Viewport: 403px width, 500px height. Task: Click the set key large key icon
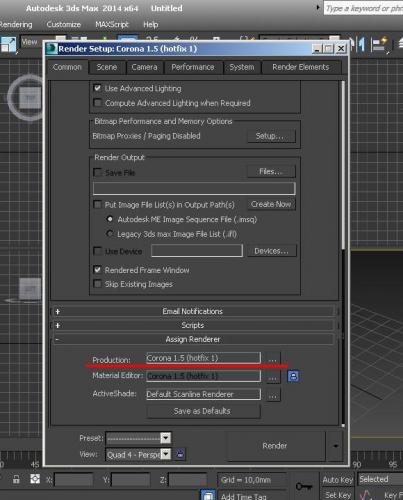[304, 486]
